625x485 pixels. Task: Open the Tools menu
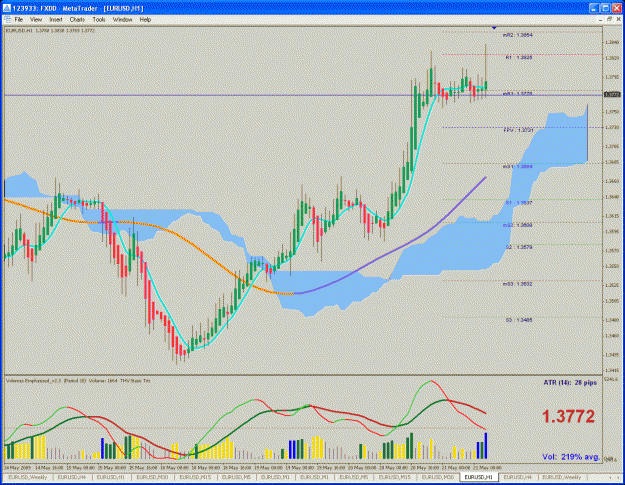[x=99, y=20]
